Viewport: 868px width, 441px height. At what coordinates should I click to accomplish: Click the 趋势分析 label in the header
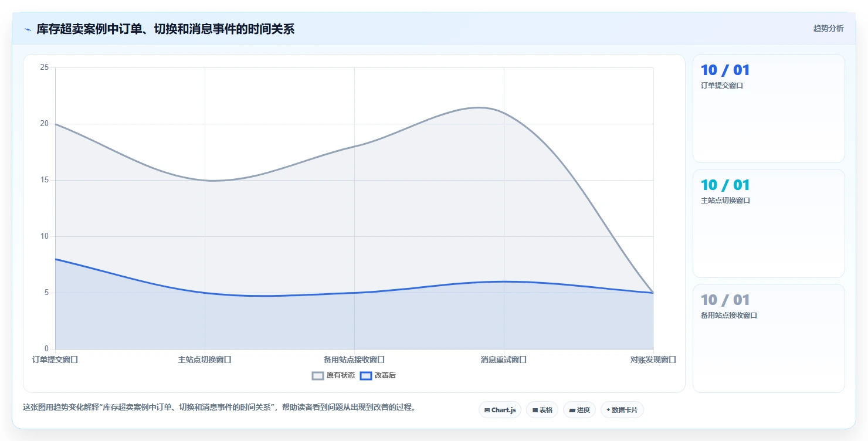828,28
